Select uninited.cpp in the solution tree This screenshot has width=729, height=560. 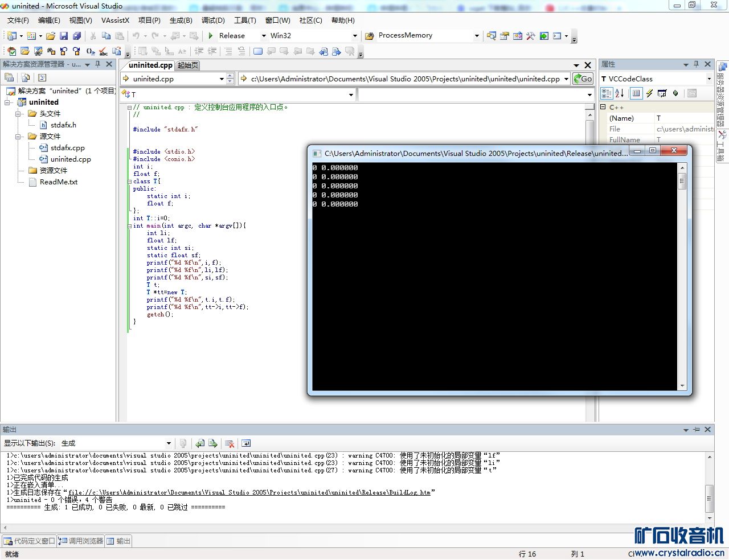71,159
